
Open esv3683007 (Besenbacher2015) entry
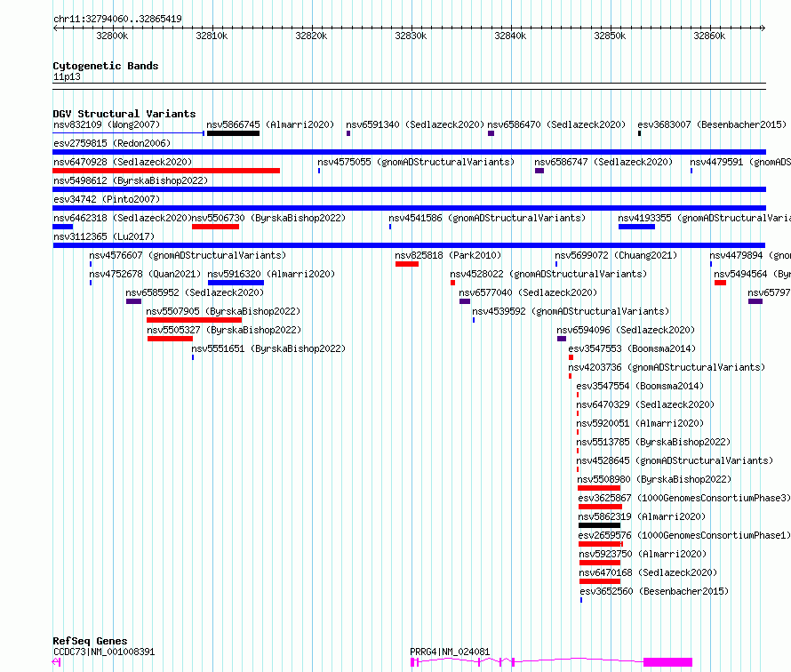[712, 124]
